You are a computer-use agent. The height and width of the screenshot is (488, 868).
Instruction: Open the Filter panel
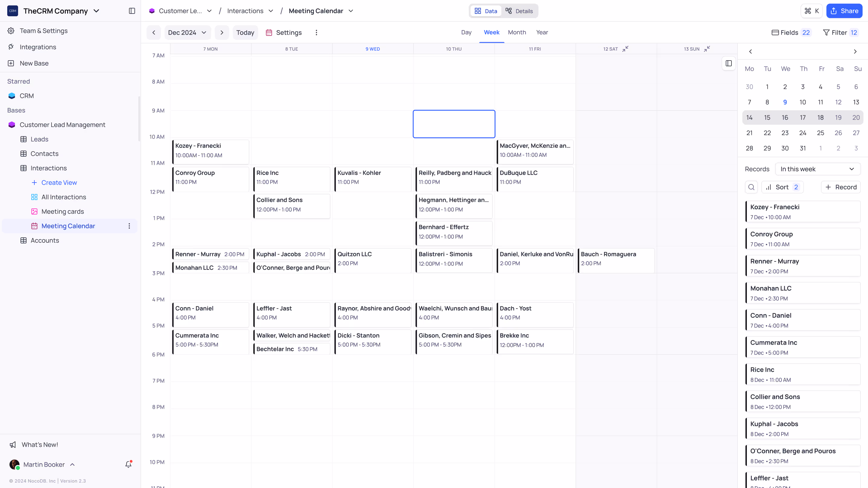point(840,33)
